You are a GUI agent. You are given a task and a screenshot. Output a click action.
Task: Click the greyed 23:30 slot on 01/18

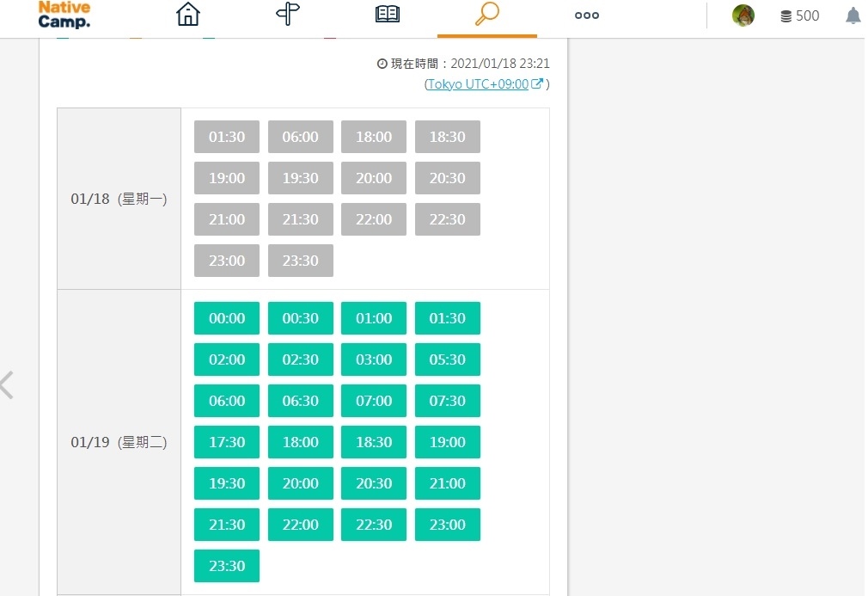click(x=301, y=261)
